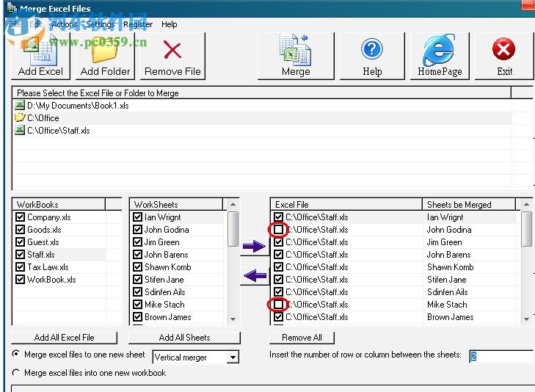Uncheck Ian Wrignt worksheet checkbox

pyautogui.click(x=137, y=217)
